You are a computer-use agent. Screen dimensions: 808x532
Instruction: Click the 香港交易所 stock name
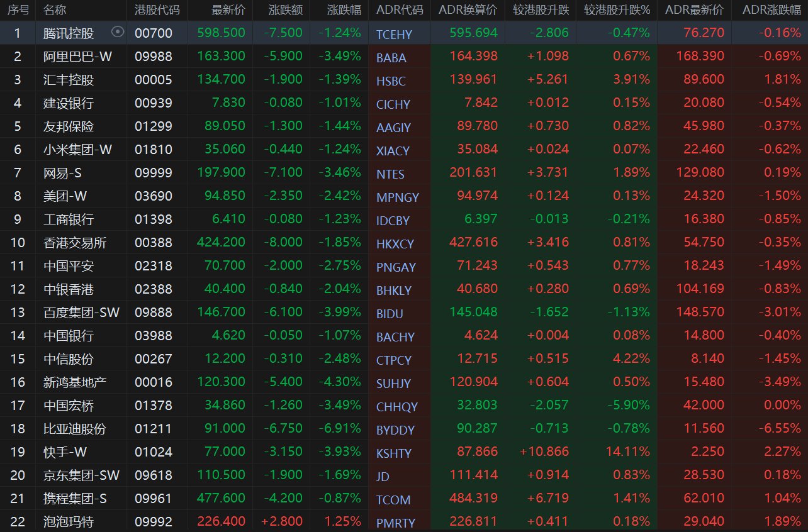pos(75,243)
